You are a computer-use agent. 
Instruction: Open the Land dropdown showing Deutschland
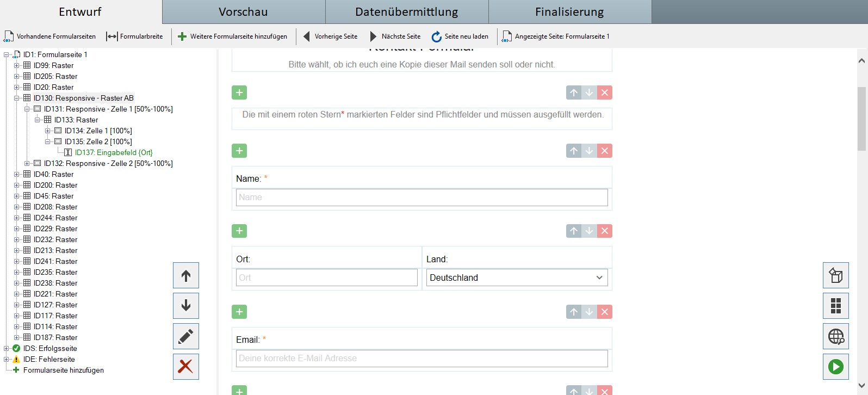pos(517,277)
